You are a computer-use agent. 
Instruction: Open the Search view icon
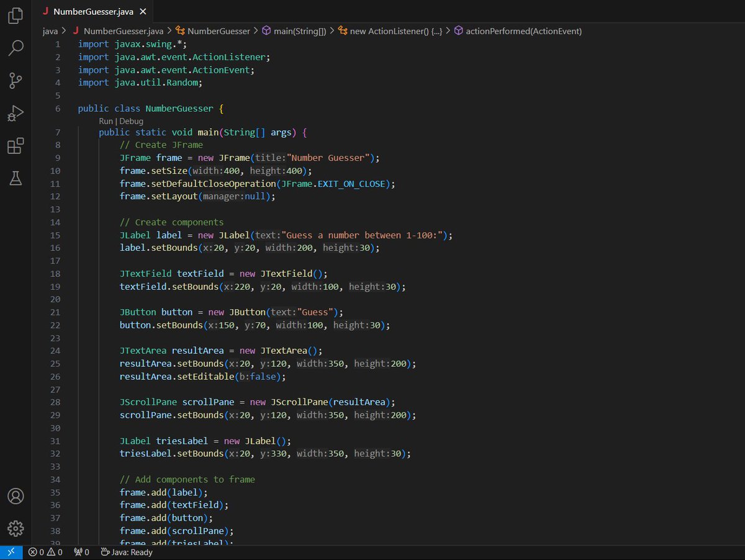16,48
